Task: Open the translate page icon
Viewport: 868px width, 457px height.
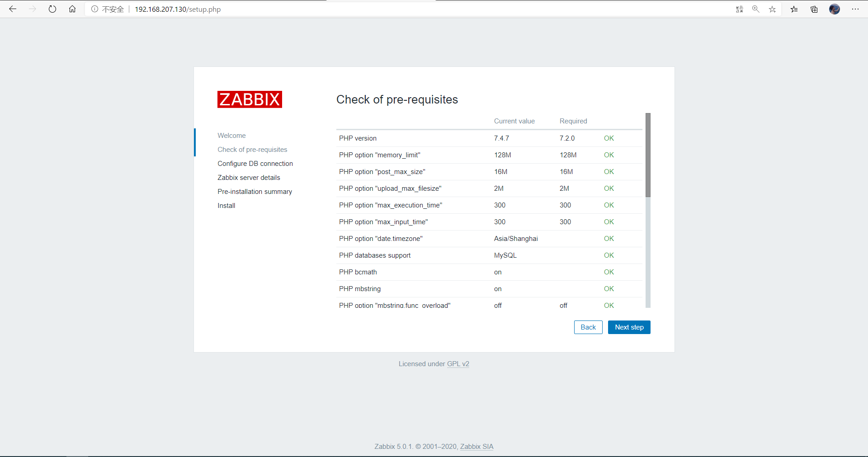Action: [740, 9]
